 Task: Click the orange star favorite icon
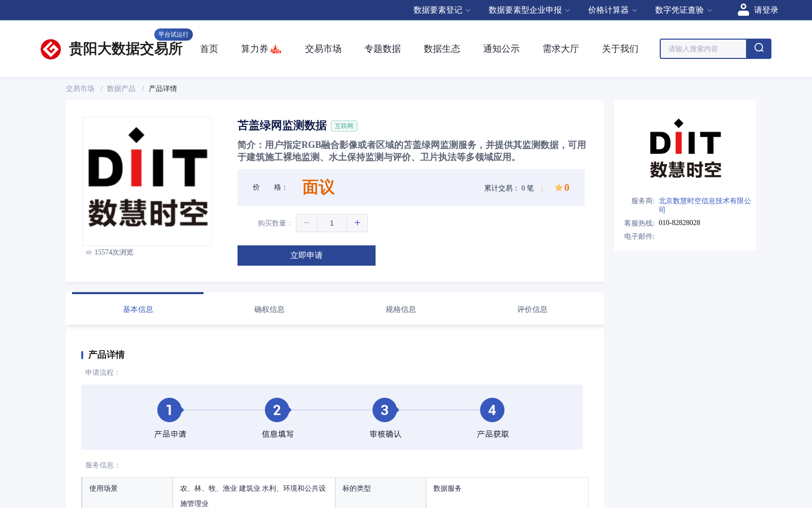pyautogui.click(x=558, y=187)
